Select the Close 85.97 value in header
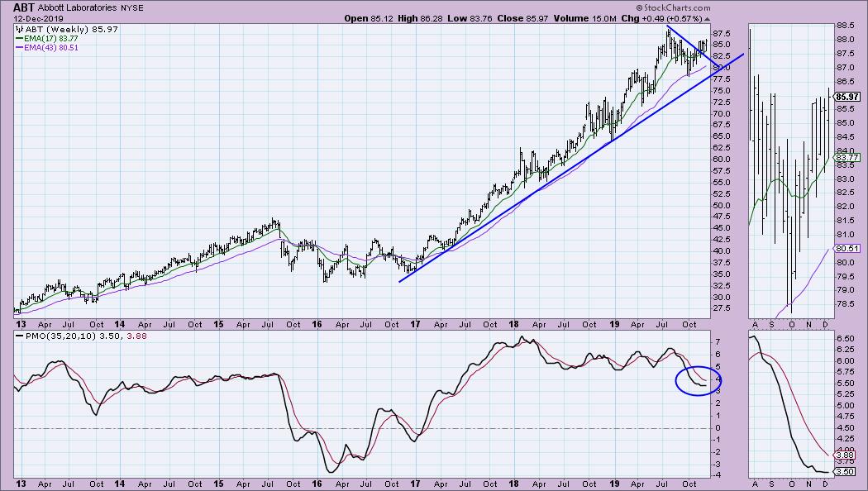Screen dimensions: 868x491 point(522,18)
